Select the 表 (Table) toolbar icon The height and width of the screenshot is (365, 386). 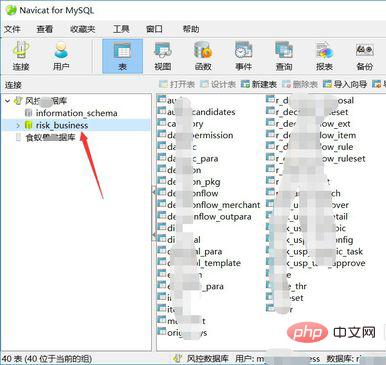pyautogui.click(x=122, y=56)
